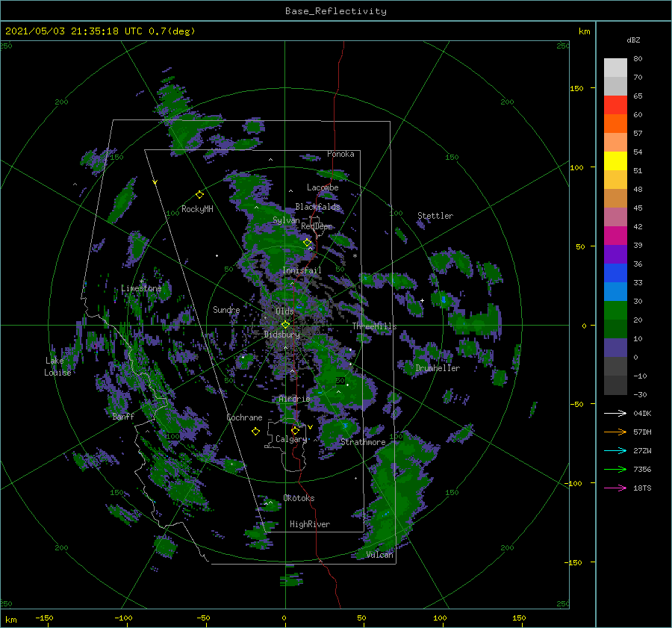The image size is (672, 628).
Task: Click the magenta 39-42 dBZ color band
Action: point(615,236)
